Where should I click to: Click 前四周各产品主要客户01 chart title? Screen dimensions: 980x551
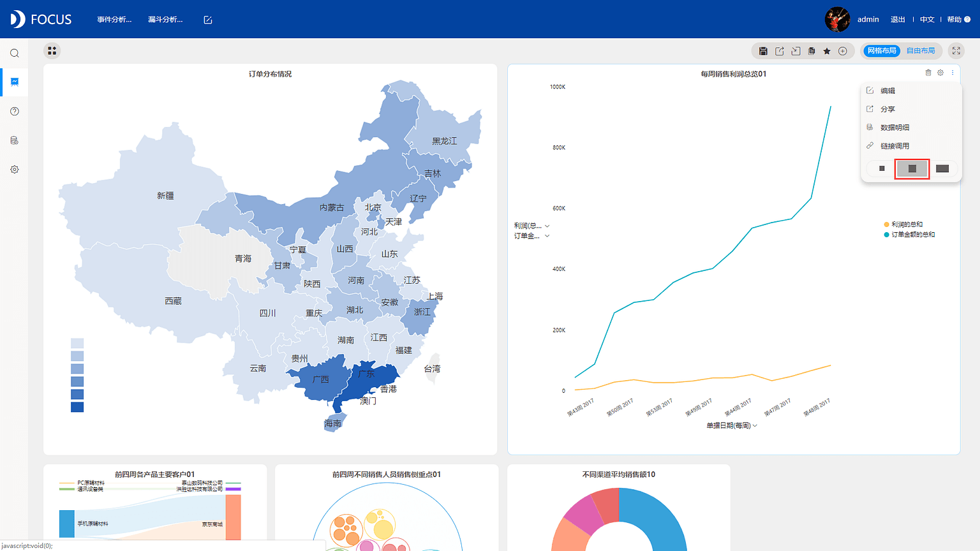point(155,474)
